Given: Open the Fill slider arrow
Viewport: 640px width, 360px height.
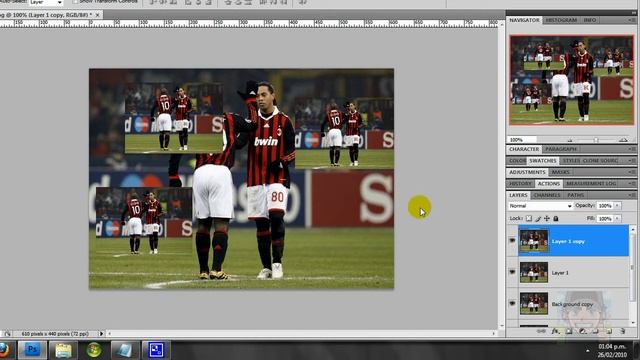Looking at the screenshot, I should [618, 219].
